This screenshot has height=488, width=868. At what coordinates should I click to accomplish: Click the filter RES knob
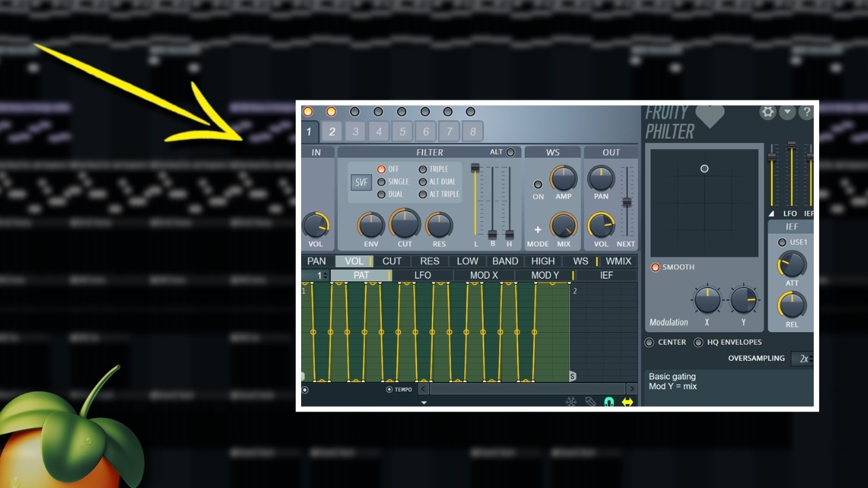[x=439, y=225]
